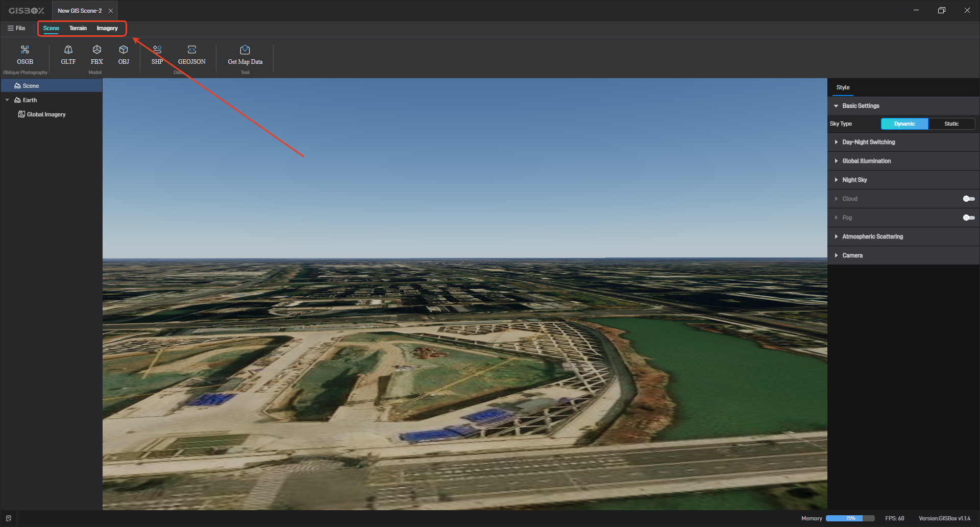Restore down the GISBox window

tap(942, 10)
